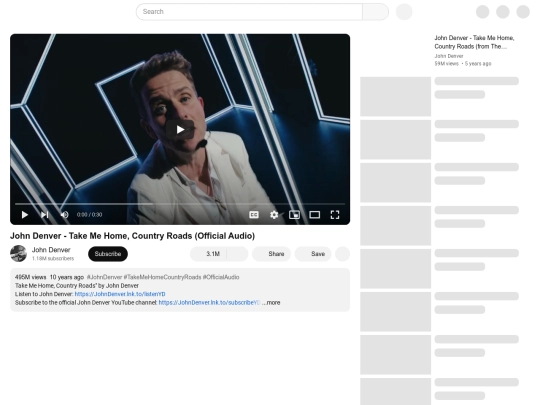Click the 0:00 / 0:30 time display

[x=89, y=215]
